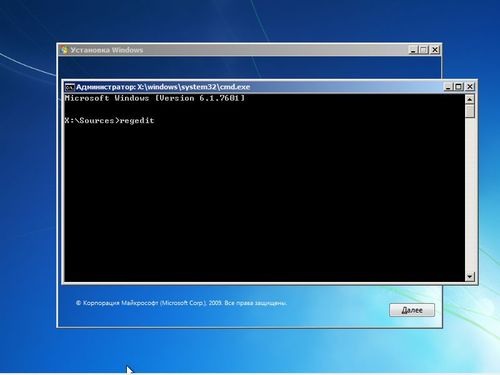Maximize the Администратор cmd.exe window
Image resolution: width=500 pixels, height=375 pixels.
[459, 87]
